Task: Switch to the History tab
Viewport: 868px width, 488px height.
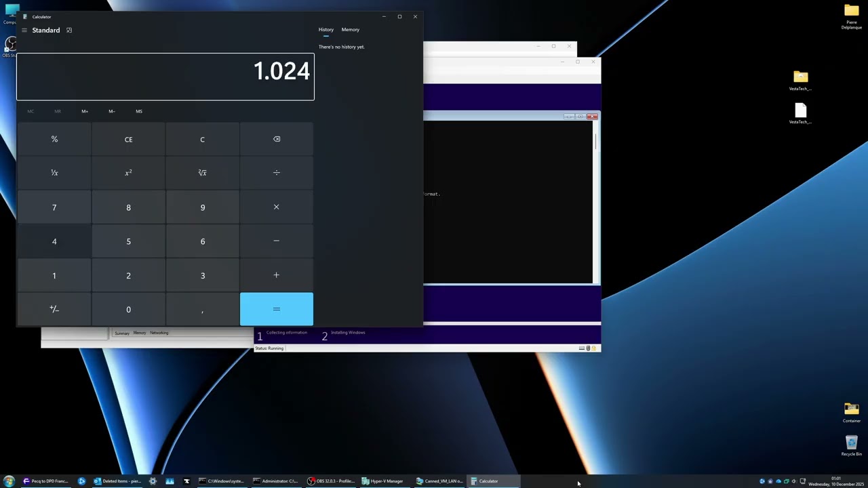Action: 326,30
